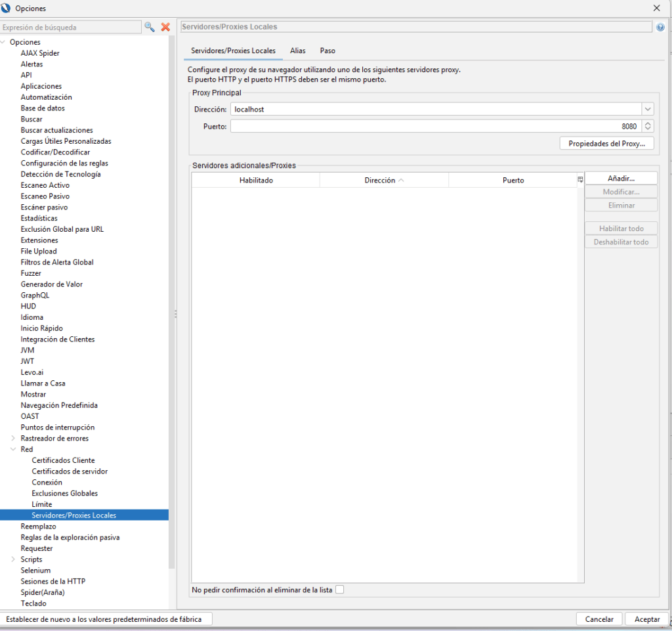672x631 pixels.
Task: Open table column selector icon
Action: [580, 180]
